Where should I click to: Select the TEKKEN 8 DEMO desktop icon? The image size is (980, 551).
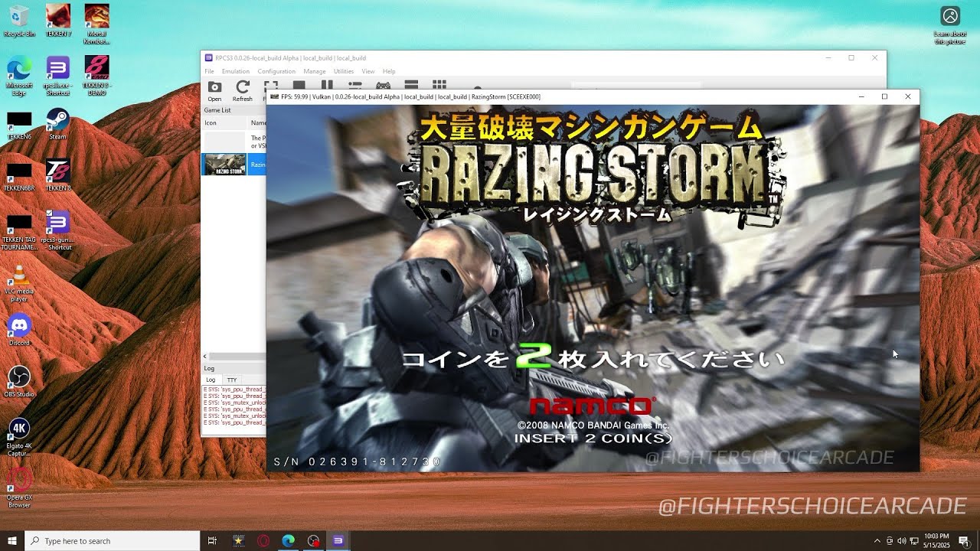[96, 76]
